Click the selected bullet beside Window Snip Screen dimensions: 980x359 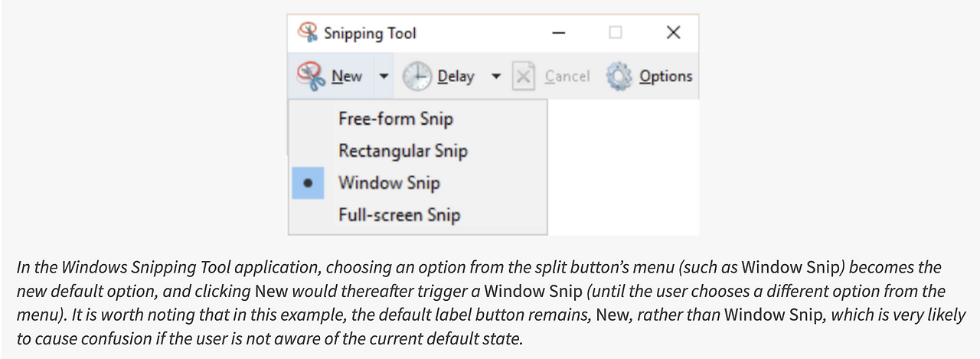tap(308, 183)
